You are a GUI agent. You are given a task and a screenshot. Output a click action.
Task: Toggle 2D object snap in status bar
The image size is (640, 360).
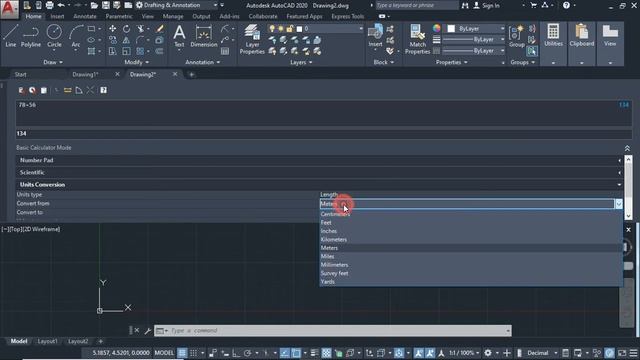coord(296,353)
